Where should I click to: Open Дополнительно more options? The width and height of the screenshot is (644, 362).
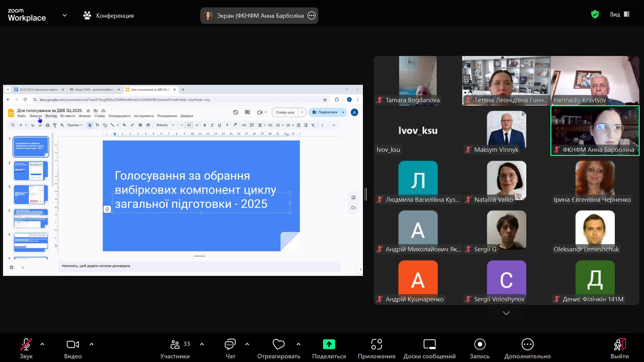pos(527,349)
